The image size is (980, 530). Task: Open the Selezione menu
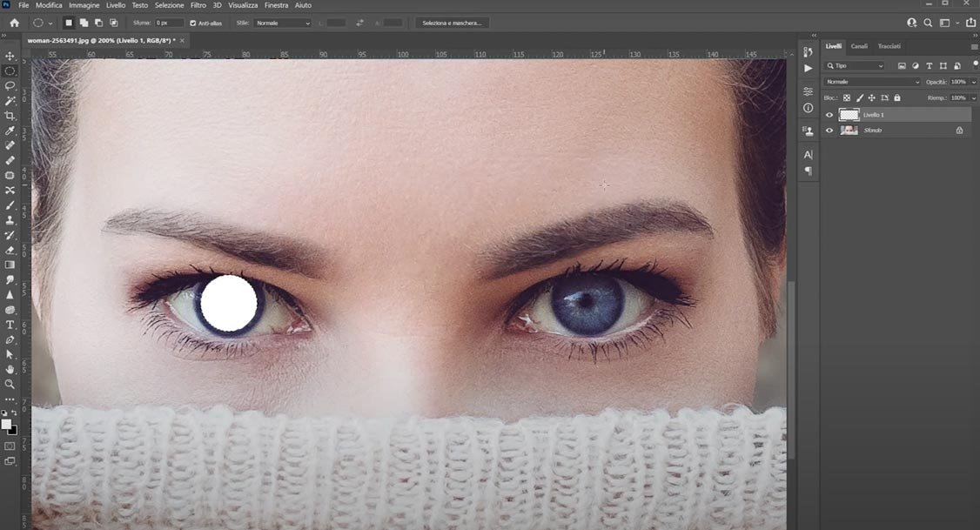tap(169, 5)
